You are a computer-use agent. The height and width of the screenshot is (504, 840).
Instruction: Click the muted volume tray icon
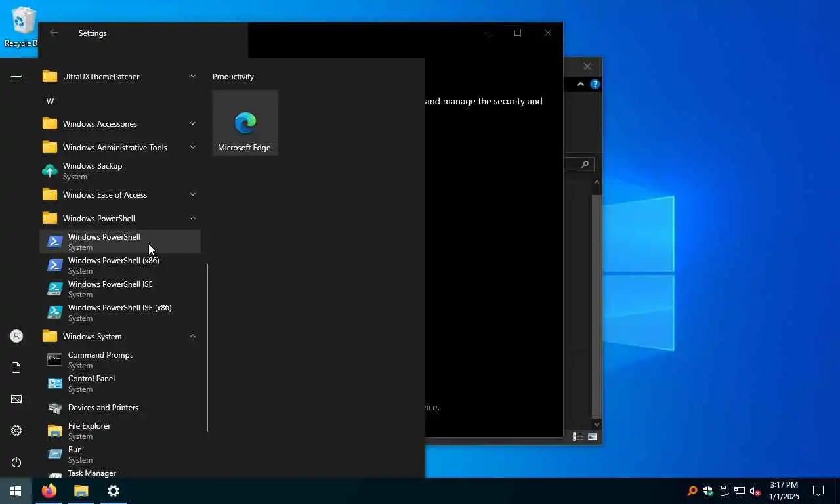click(x=755, y=491)
